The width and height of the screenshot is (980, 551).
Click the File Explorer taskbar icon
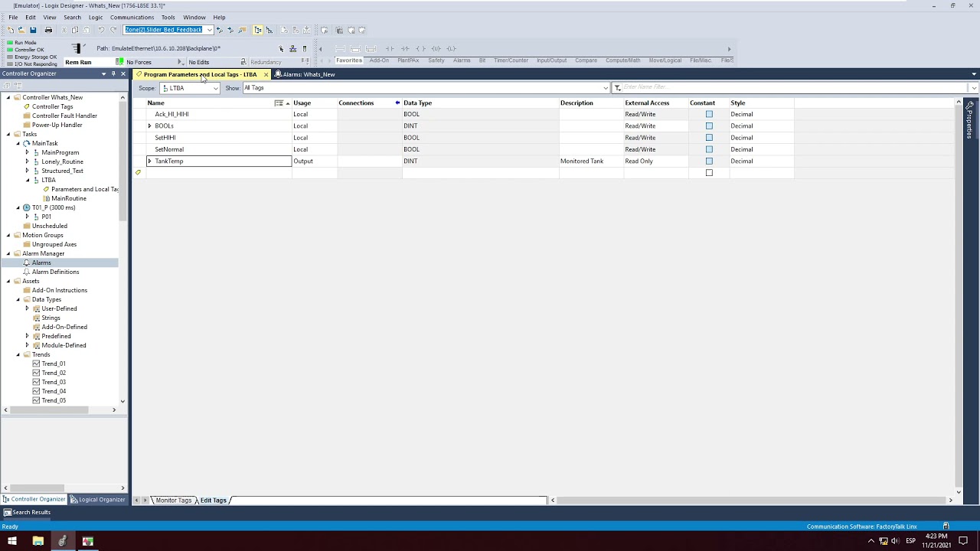pyautogui.click(x=38, y=541)
